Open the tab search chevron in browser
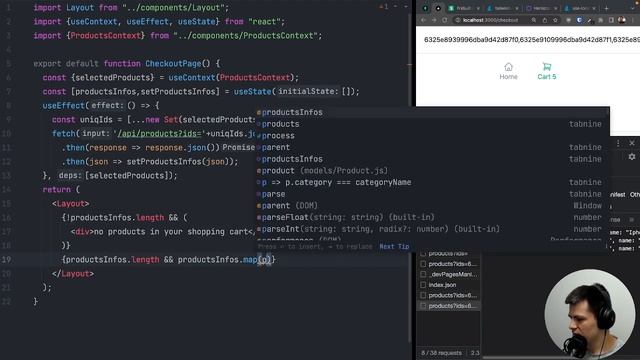Viewport: 640px width, 360px height. (x=632, y=8)
